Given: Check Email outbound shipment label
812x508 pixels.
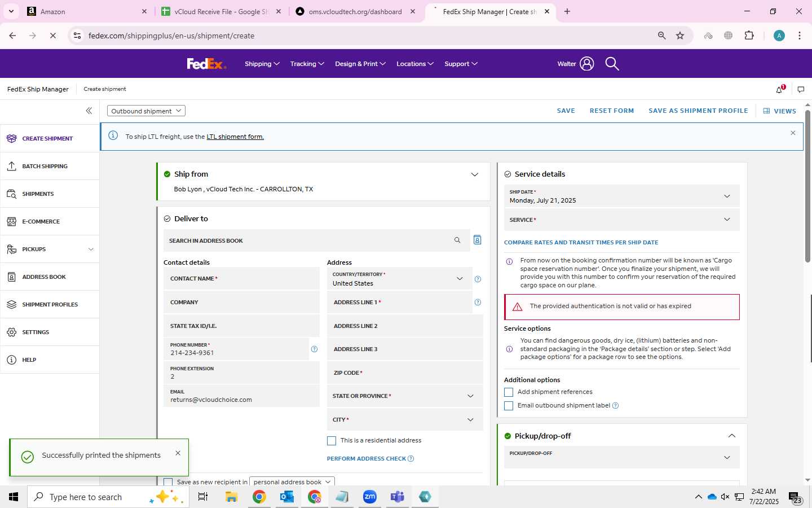Looking at the screenshot, I should pos(509,406).
